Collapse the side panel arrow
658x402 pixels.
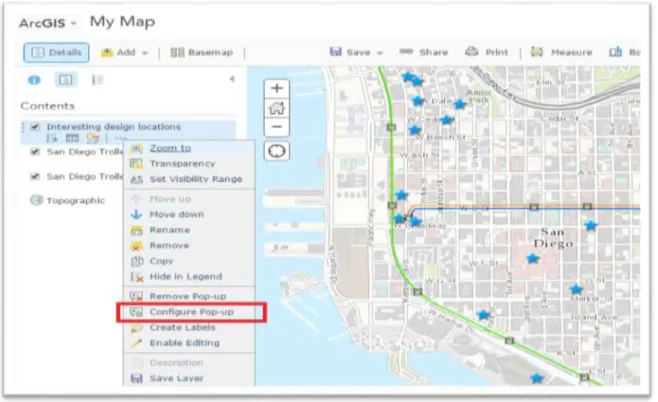pos(232,79)
